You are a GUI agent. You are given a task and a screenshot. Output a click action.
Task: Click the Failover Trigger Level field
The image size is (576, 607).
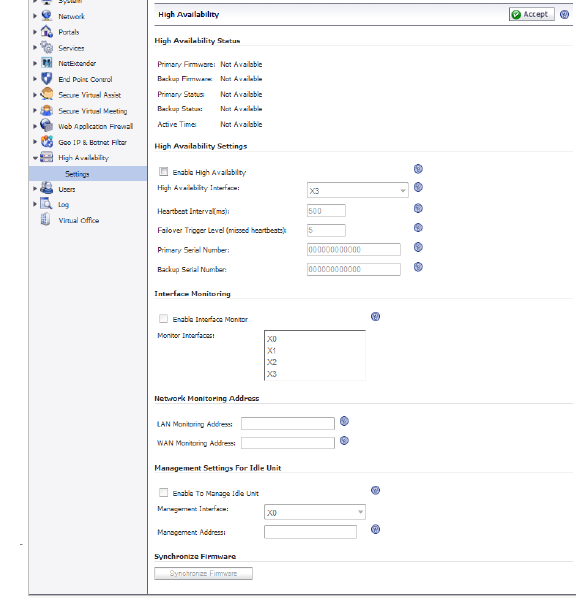(326, 230)
